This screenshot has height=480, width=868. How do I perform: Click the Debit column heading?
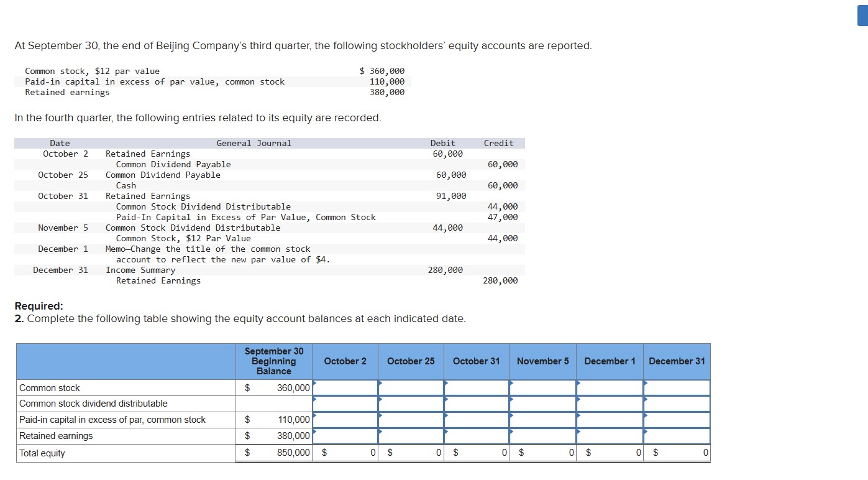coord(443,144)
